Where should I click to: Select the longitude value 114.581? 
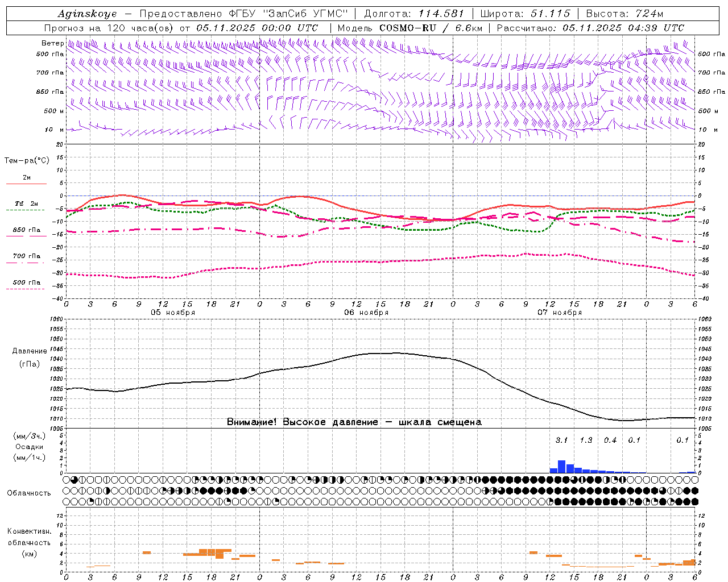point(441,14)
